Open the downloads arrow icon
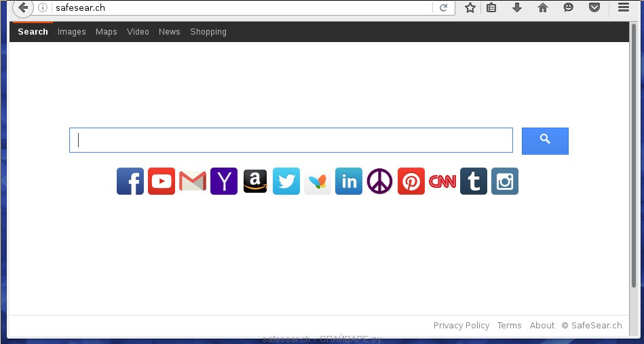644x344 pixels. (x=517, y=7)
